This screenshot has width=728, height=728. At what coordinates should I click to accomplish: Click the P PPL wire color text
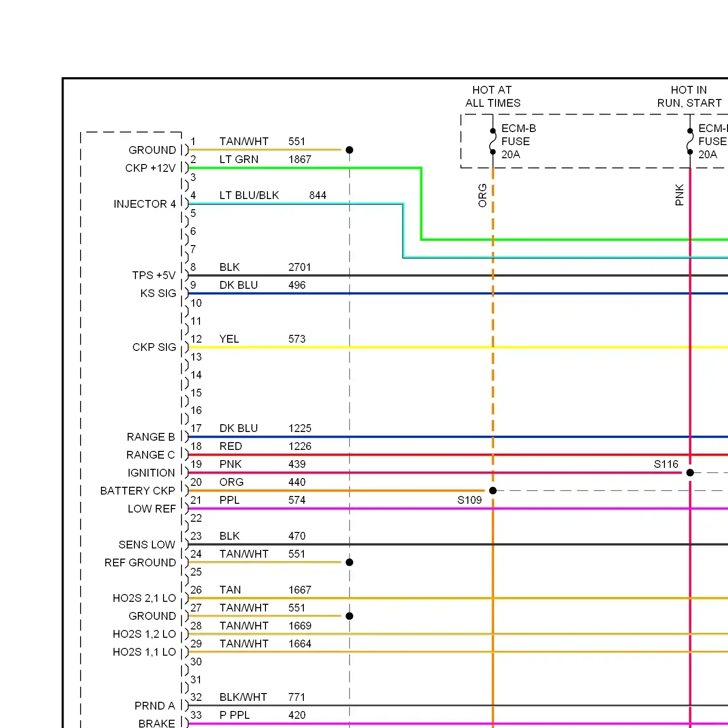(234, 715)
